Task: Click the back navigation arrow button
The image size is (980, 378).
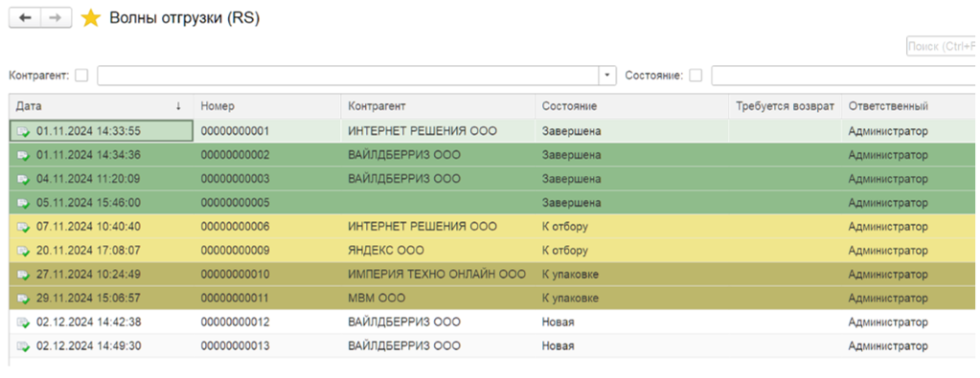Action: tap(24, 18)
